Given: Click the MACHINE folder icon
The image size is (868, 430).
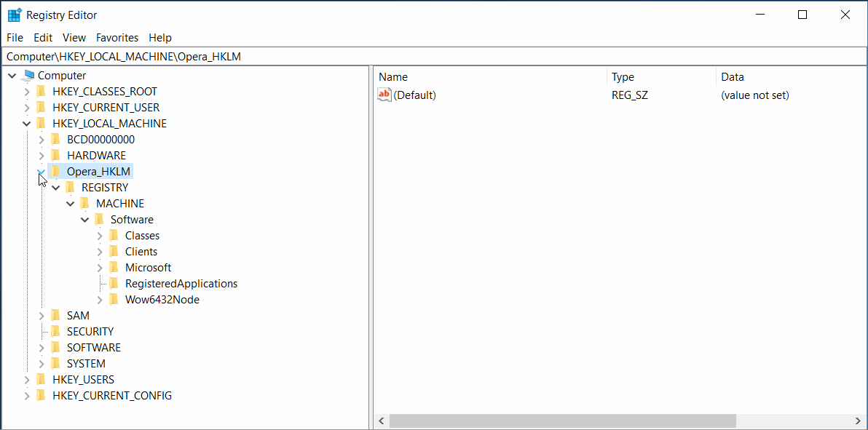Looking at the screenshot, I should (84, 204).
